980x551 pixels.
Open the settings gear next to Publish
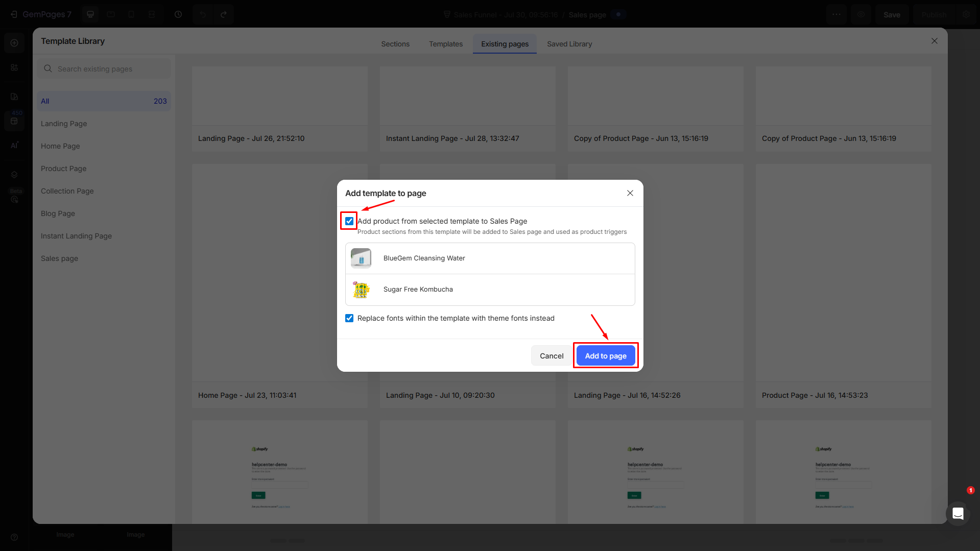pyautogui.click(x=966, y=14)
